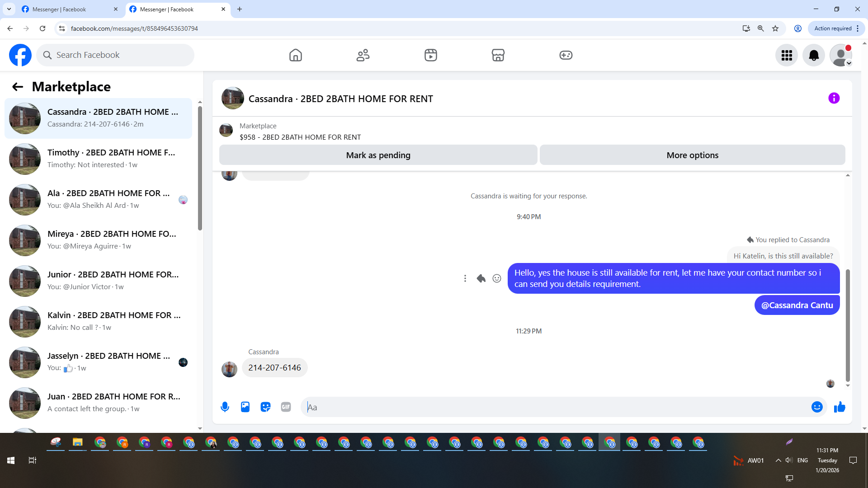
Task: Open conversation information purple icon
Action: coord(834,98)
